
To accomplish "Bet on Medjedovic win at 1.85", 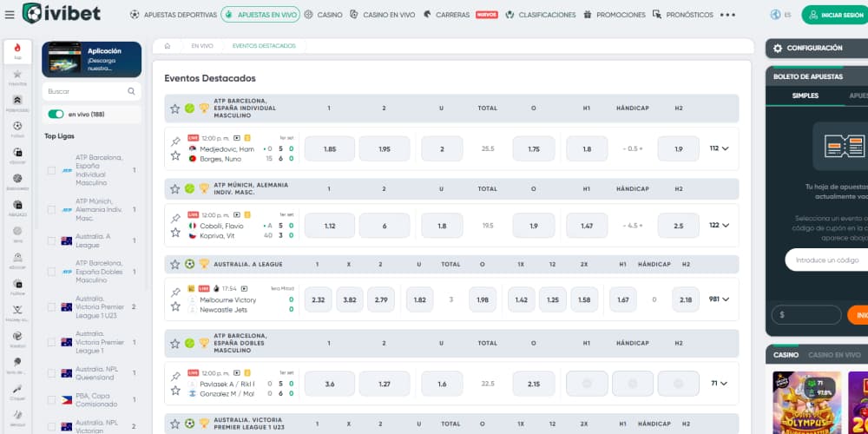I will point(330,148).
